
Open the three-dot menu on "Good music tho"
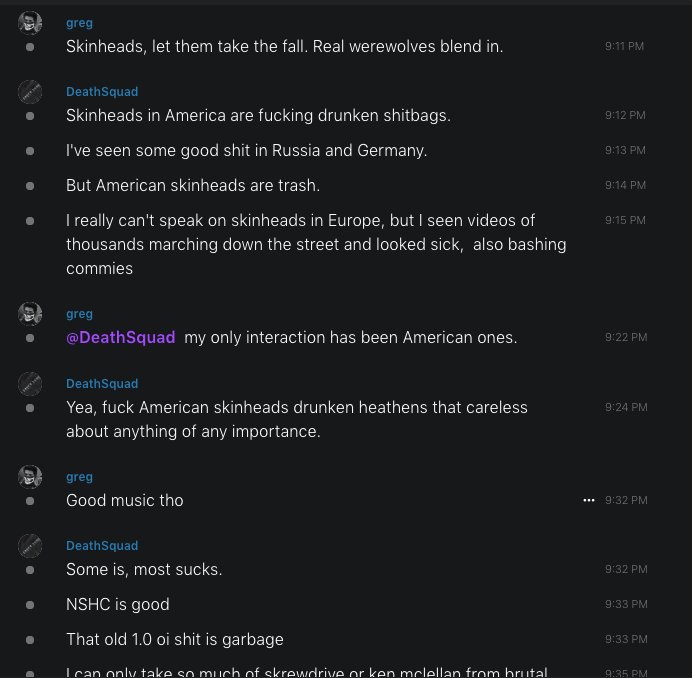pos(589,500)
